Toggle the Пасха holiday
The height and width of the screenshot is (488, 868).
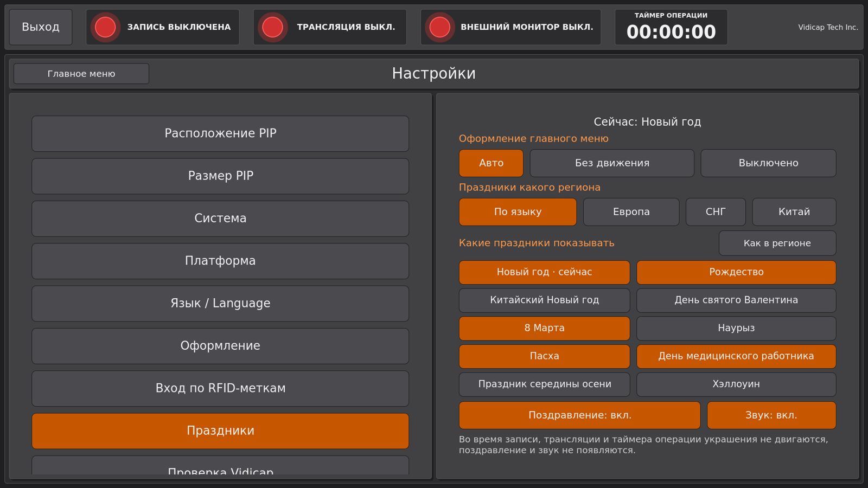point(544,356)
